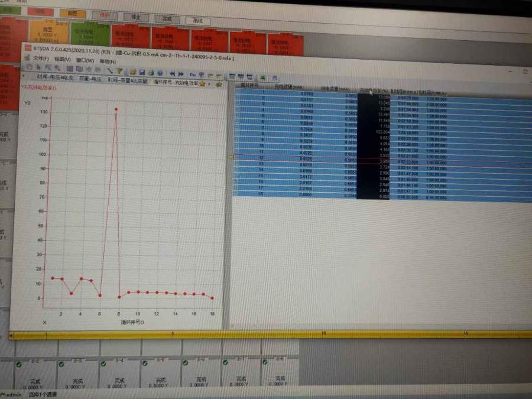The image size is (532, 399).
Task: Click the Save disk icon in toolbar
Action: coord(141,71)
